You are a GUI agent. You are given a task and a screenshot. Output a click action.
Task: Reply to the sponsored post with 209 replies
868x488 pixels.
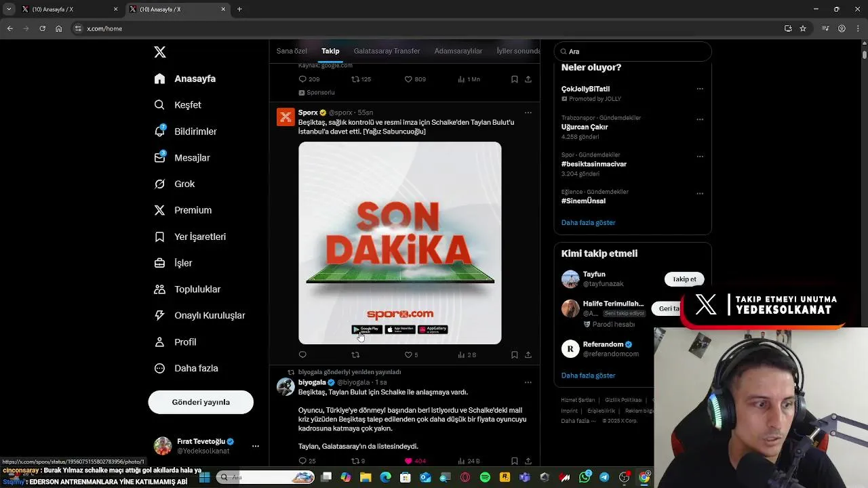(309, 79)
